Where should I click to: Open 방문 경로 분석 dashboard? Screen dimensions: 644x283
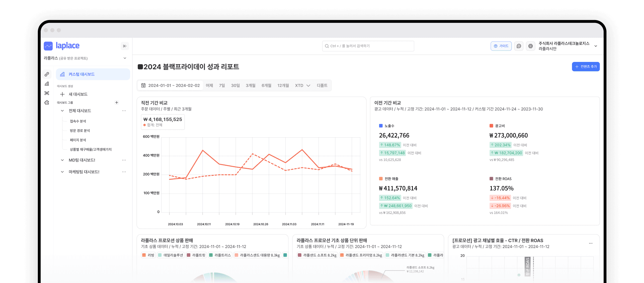[80, 131]
